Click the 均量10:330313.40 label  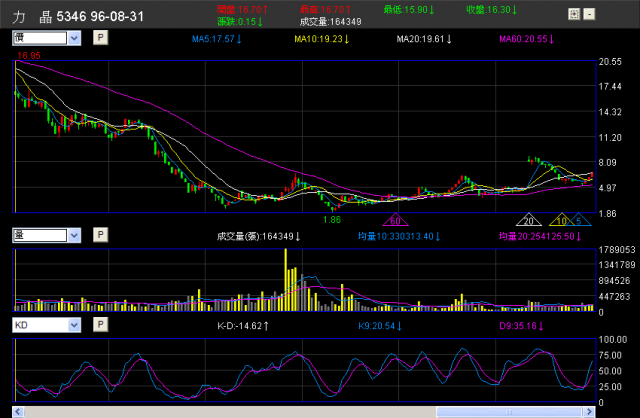[399, 236]
